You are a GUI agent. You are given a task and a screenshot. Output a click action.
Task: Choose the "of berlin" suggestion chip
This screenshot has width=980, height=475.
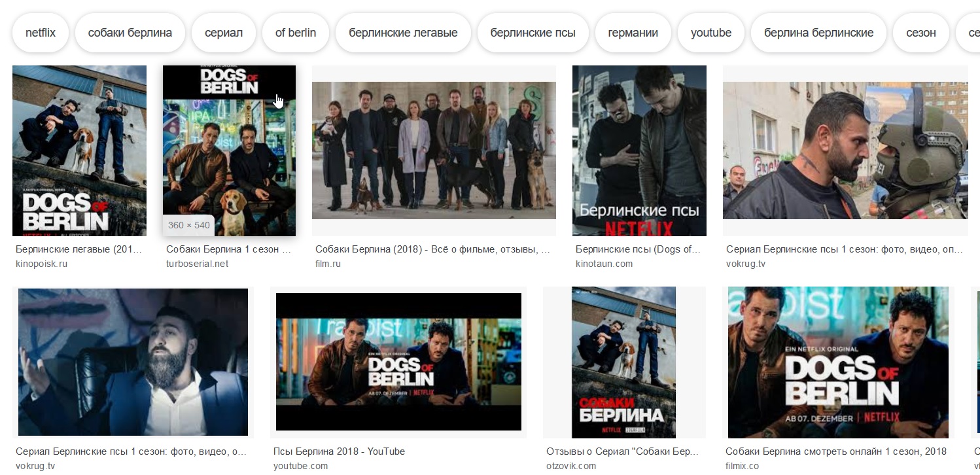point(296,33)
